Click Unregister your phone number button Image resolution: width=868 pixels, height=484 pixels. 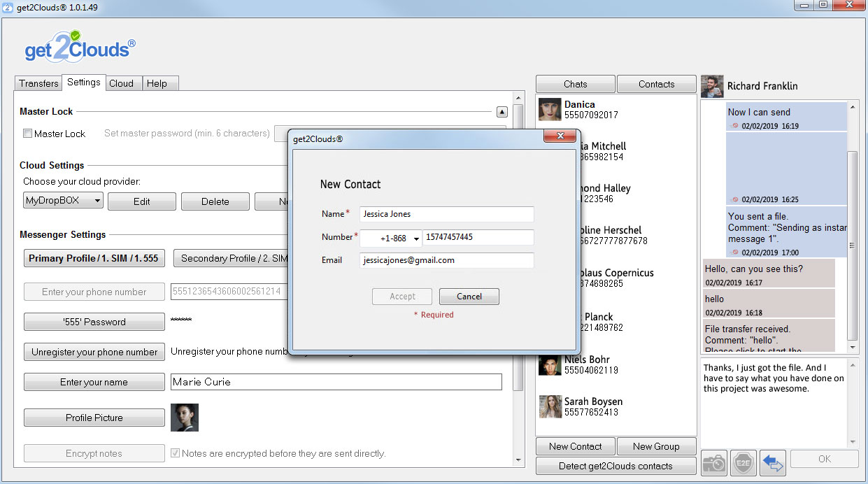point(94,352)
